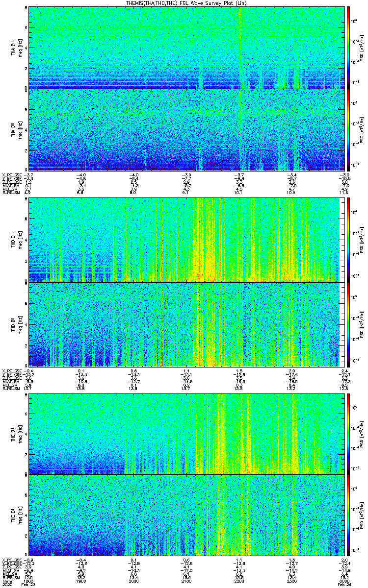Click the PSD color bar beside THA B-perpendicular
The image size is (368, 588).
tap(348, 48)
